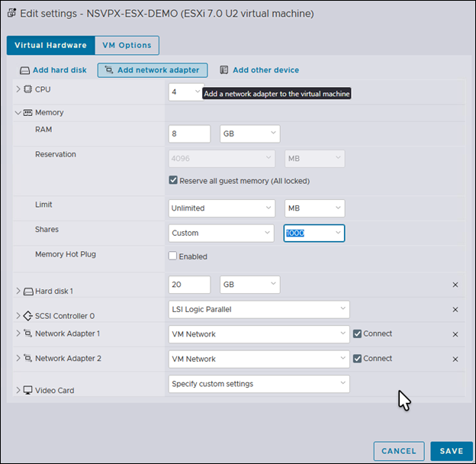Click Add other device
Image resolution: width=476 pixels, height=464 pixels.
point(259,70)
